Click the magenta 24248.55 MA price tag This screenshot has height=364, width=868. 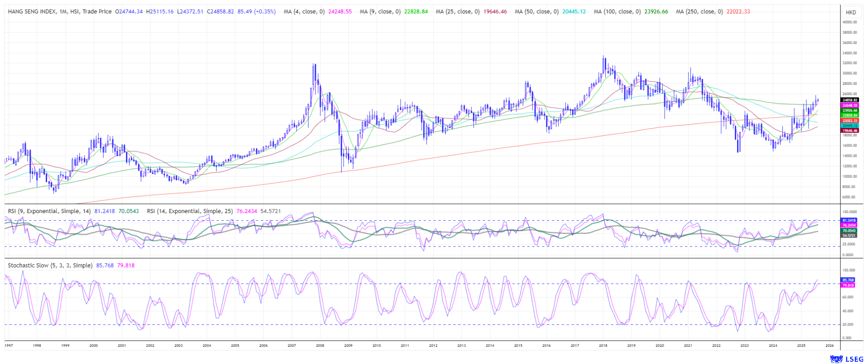[x=849, y=105]
